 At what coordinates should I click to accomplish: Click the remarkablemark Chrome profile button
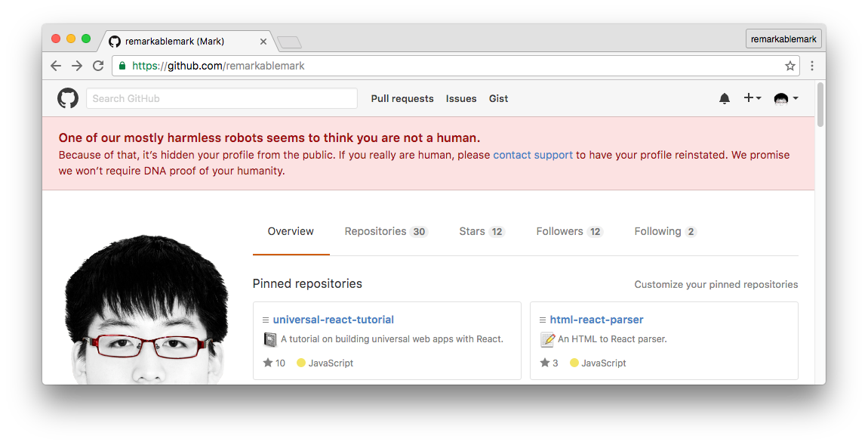(783, 39)
